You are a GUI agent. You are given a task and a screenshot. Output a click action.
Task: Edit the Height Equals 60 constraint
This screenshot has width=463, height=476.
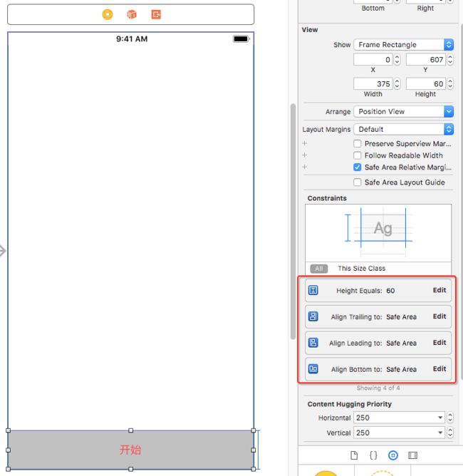(x=439, y=290)
